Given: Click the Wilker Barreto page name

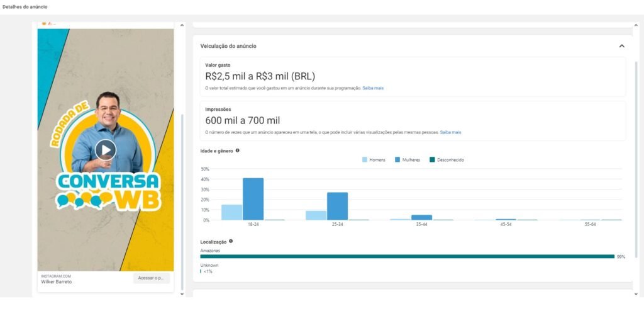Looking at the screenshot, I should point(57,281).
